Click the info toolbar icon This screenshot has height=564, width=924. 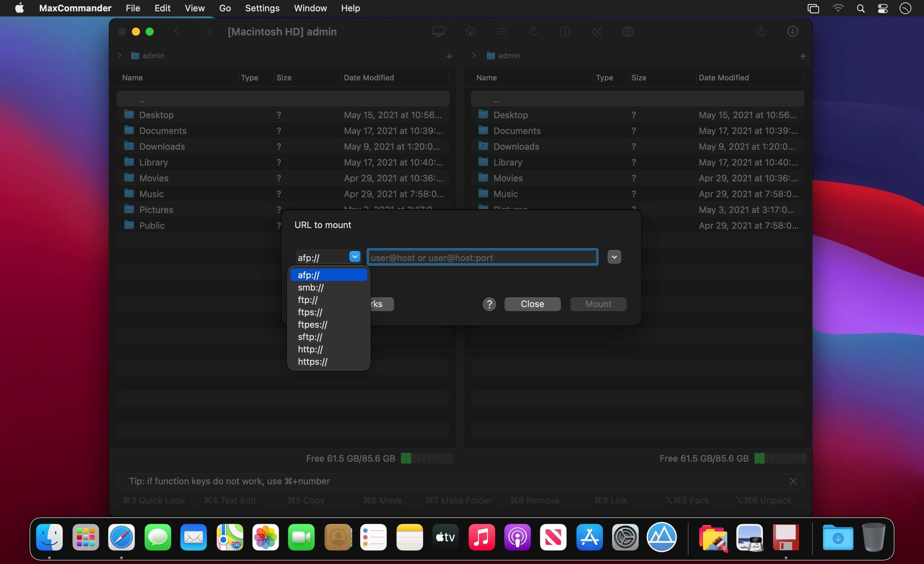(564, 32)
